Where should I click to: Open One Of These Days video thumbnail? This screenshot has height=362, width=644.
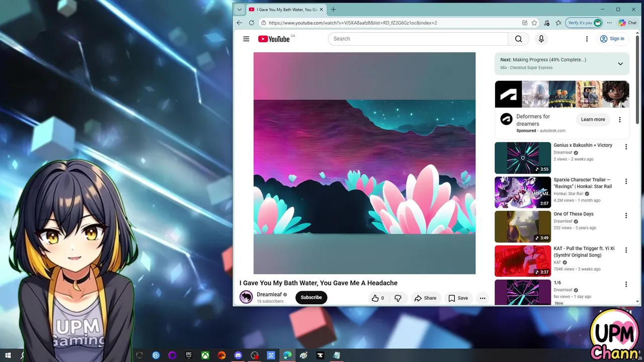pos(523,226)
